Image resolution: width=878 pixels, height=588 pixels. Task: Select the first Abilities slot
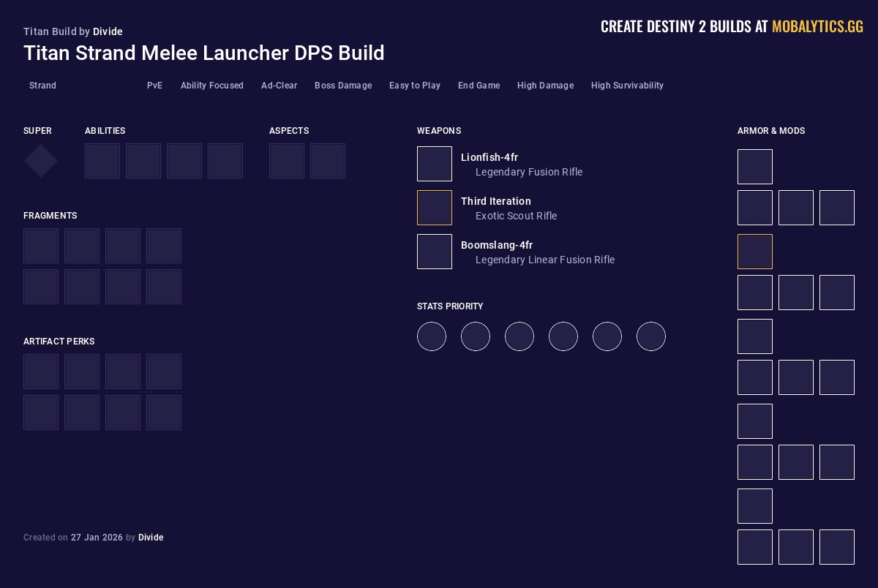pos(102,161)
